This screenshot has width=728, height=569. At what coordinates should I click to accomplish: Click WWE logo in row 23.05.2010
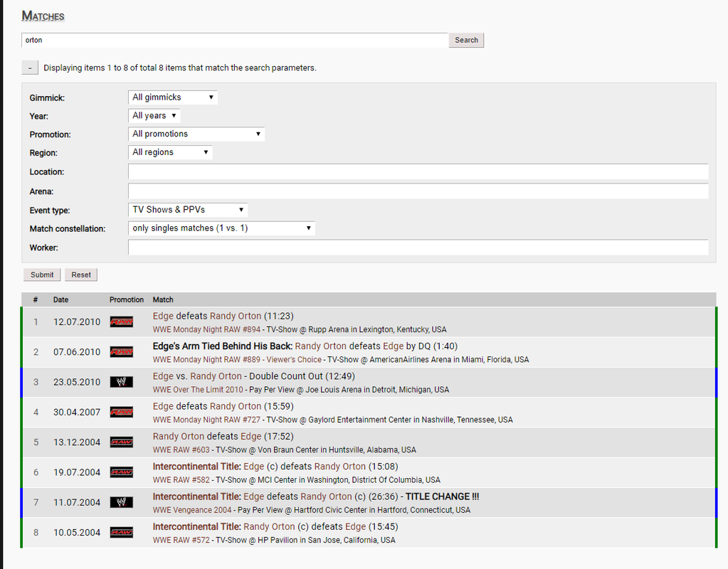click(121, 382)
